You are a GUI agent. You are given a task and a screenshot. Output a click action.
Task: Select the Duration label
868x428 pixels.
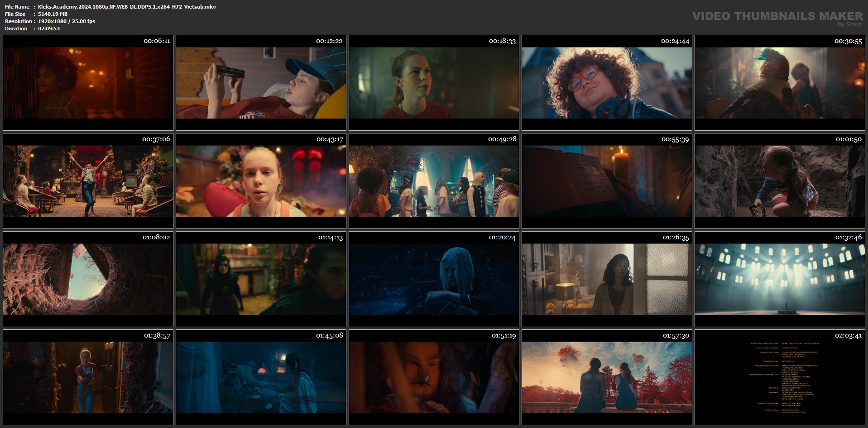point(16,29)
